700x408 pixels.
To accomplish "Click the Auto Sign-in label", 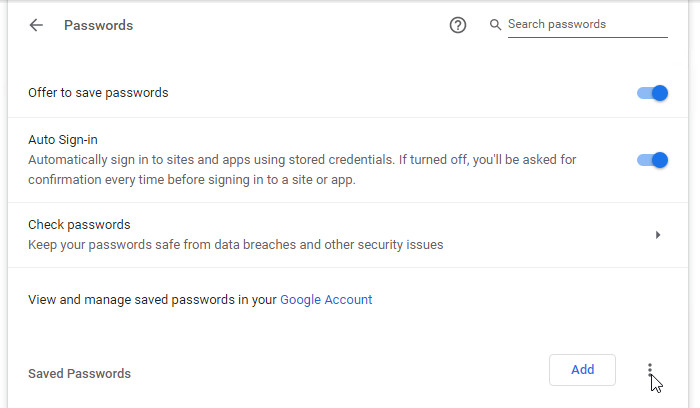I will [62, 140].
